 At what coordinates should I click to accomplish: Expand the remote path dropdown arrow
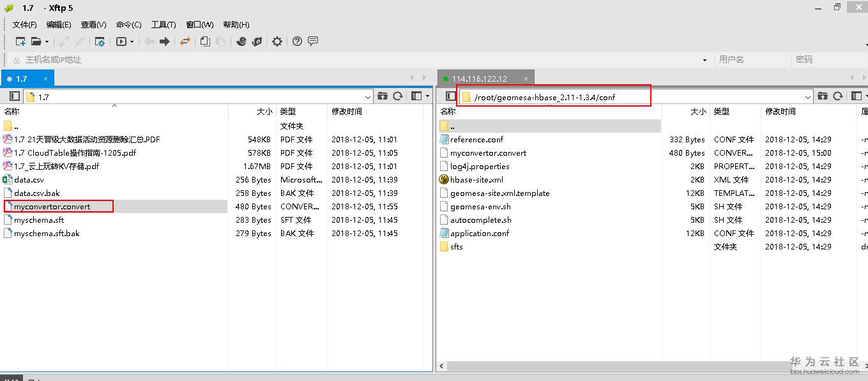click(x=808, y=97)
